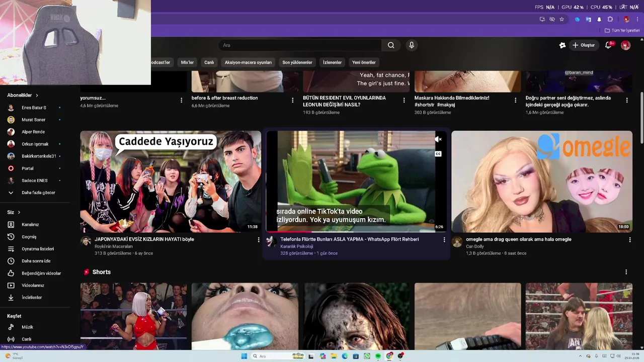Open omegle drag queen video thumbnail
The height and width of the screenshot is (362, 644).
click(542, 182)
